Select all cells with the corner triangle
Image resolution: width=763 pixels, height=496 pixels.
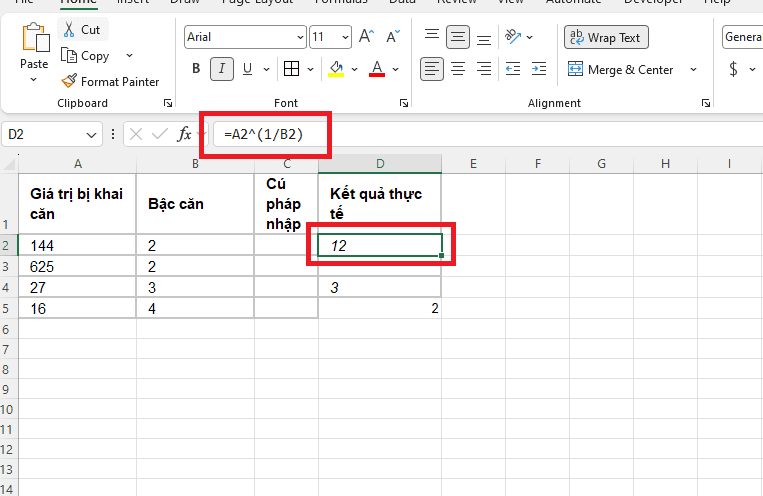[x=9, y=165]
